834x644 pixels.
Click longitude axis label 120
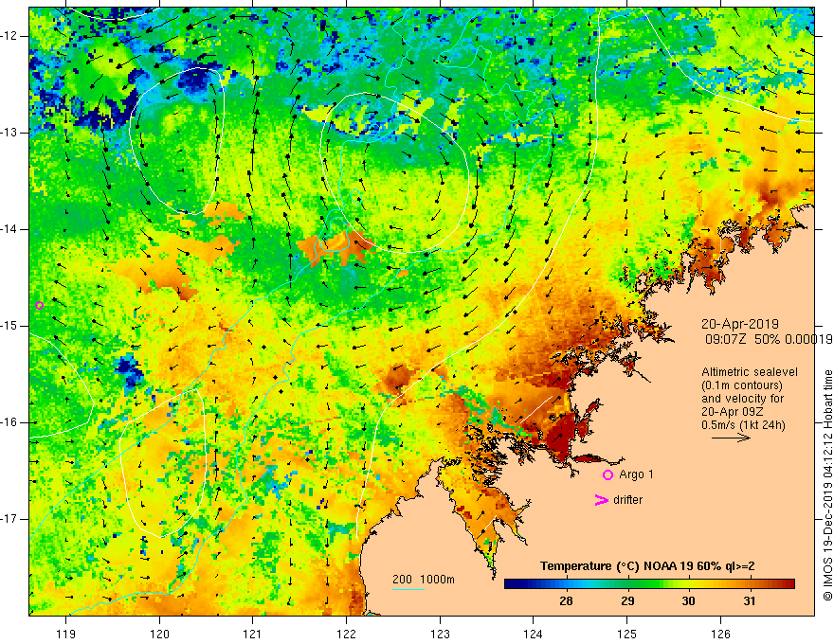tap(159, 634)
